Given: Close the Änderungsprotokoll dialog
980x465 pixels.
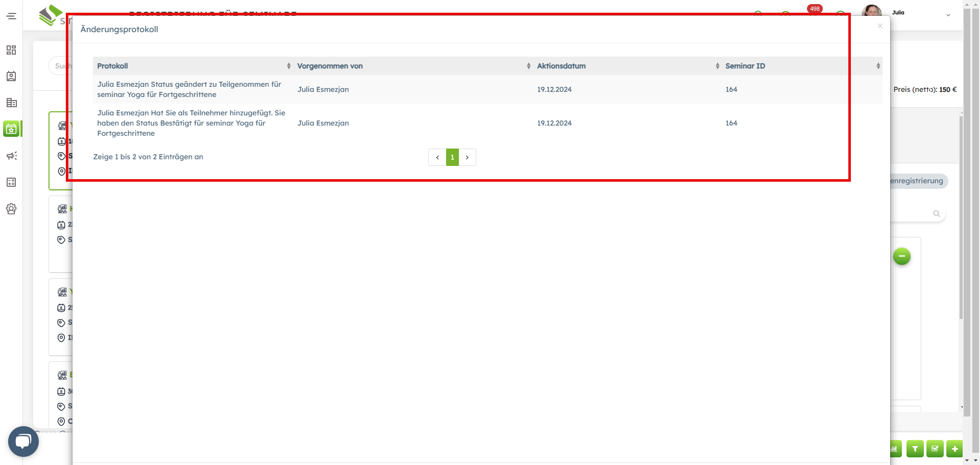Looking at the screenshot, I should click(880, 26).
